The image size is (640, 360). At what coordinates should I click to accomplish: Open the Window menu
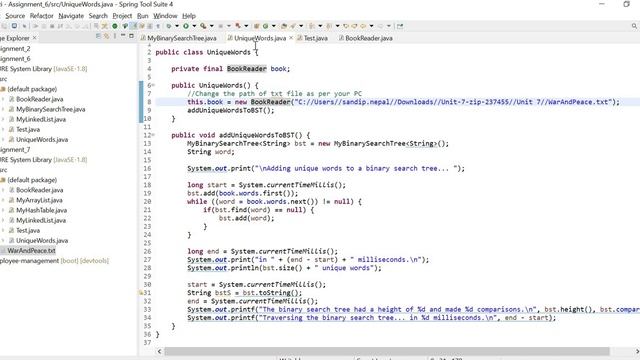coord(165,16)
